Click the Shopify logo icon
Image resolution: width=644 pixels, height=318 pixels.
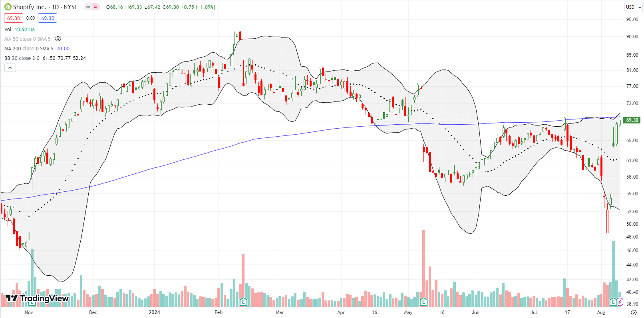click(8, 7)
